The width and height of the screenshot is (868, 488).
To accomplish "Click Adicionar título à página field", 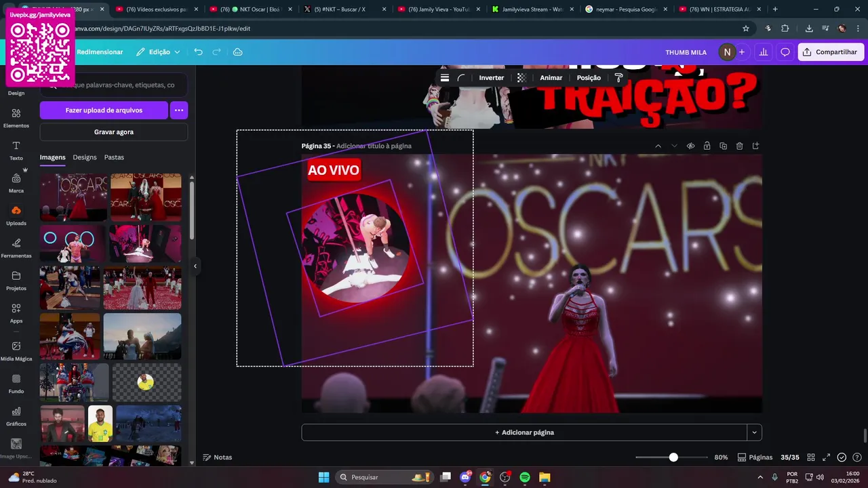I will 374,146.
